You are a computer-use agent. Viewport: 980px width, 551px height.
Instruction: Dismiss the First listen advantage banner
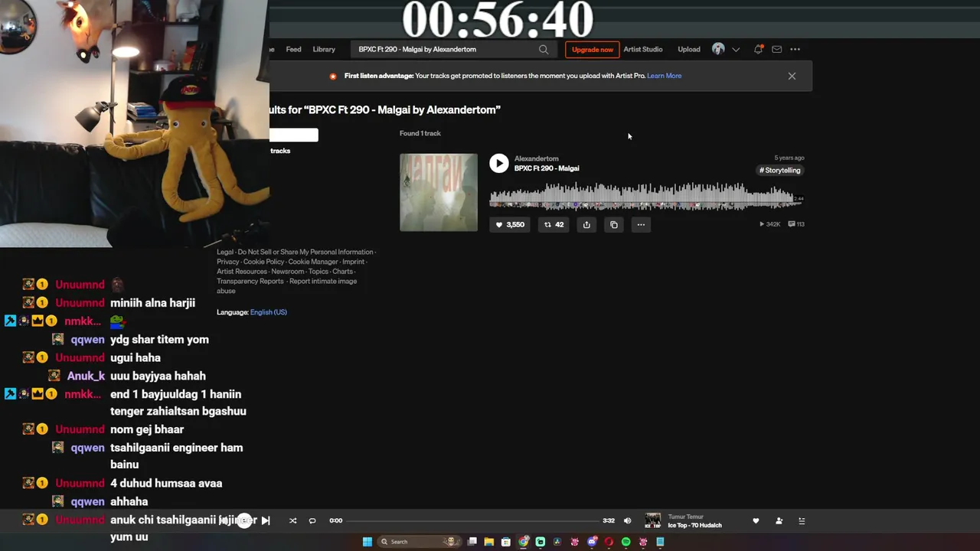[x=792, y=76]
